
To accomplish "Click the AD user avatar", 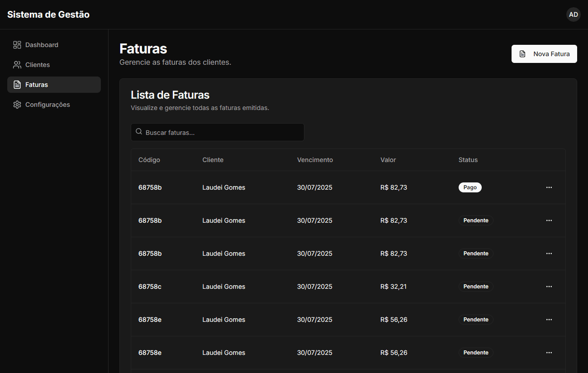I will coord(574,14).
